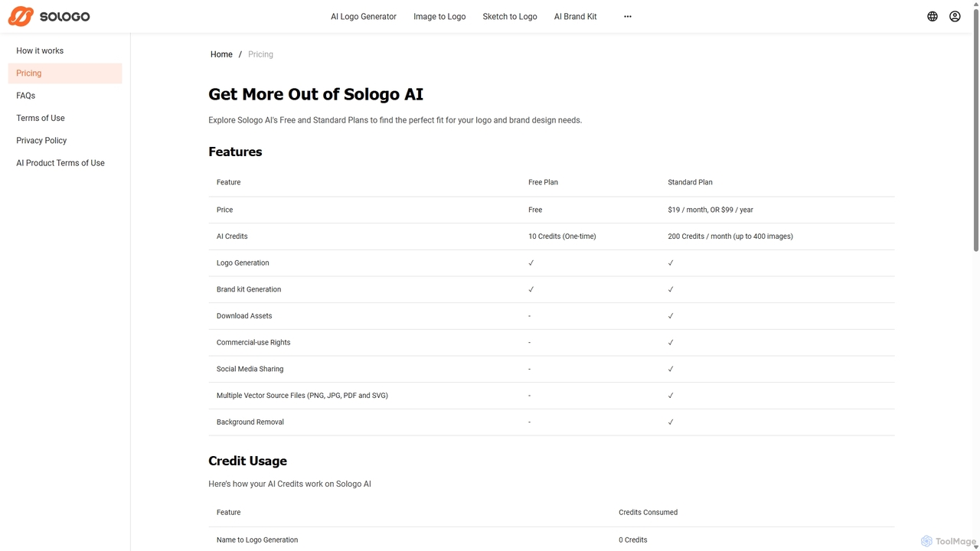Click the Price row label

pyautogui.click(x=224, y=210)
